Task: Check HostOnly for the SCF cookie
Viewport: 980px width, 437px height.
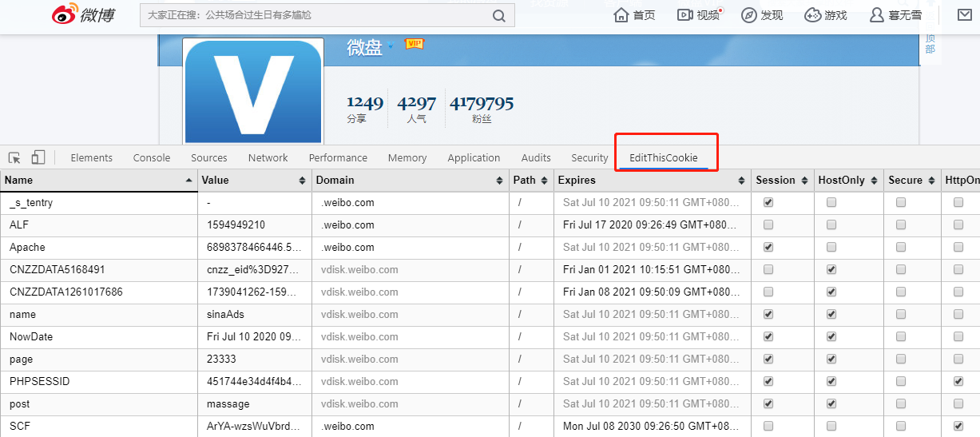Action: pyautogui.click(x=831, y=427)
